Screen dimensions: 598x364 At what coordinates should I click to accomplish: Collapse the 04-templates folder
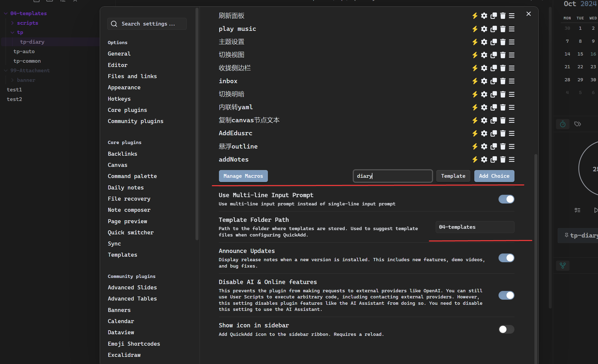(6, 13)
